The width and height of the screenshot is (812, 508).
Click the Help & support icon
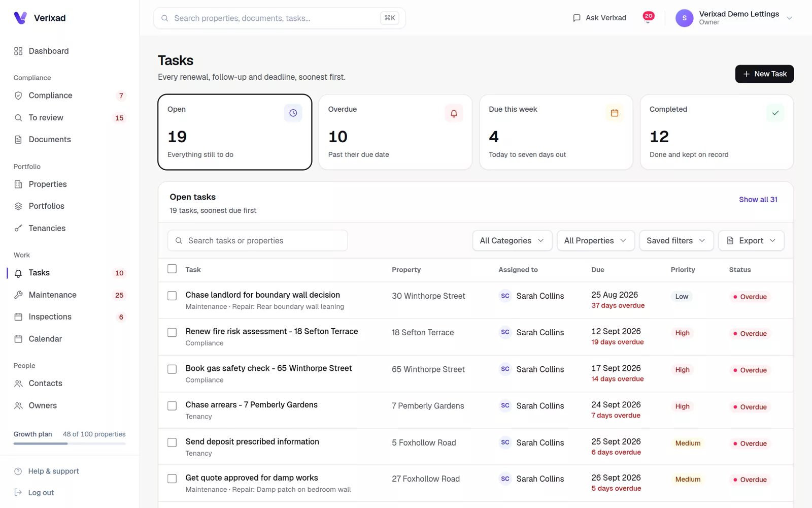coord(18,471)
